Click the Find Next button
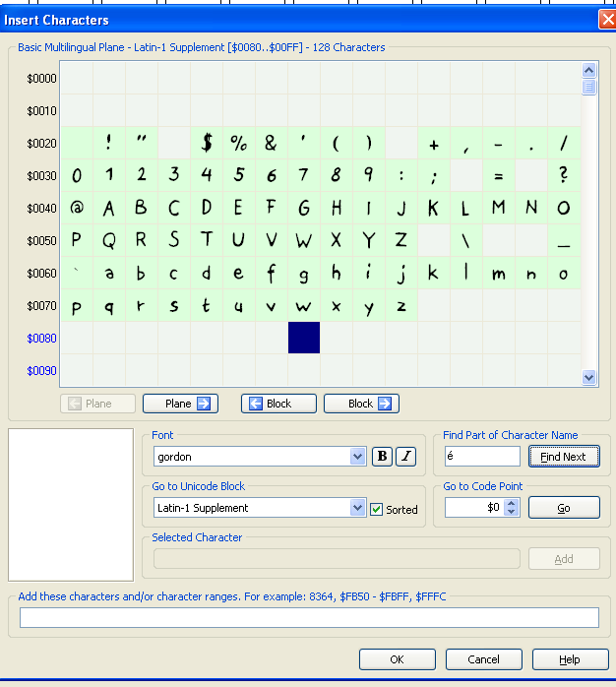 (x=564, y=457)
